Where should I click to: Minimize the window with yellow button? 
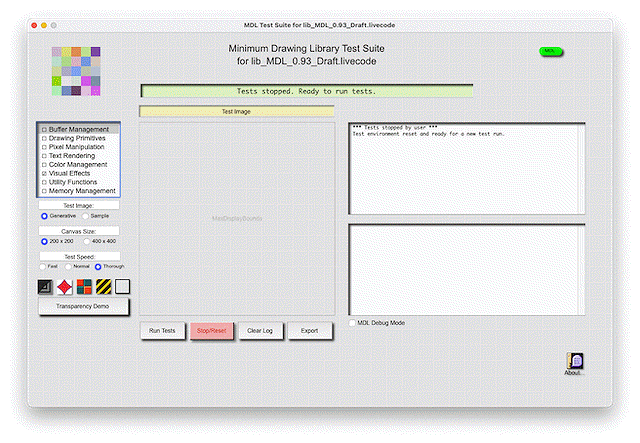click(x=44, y=25)
